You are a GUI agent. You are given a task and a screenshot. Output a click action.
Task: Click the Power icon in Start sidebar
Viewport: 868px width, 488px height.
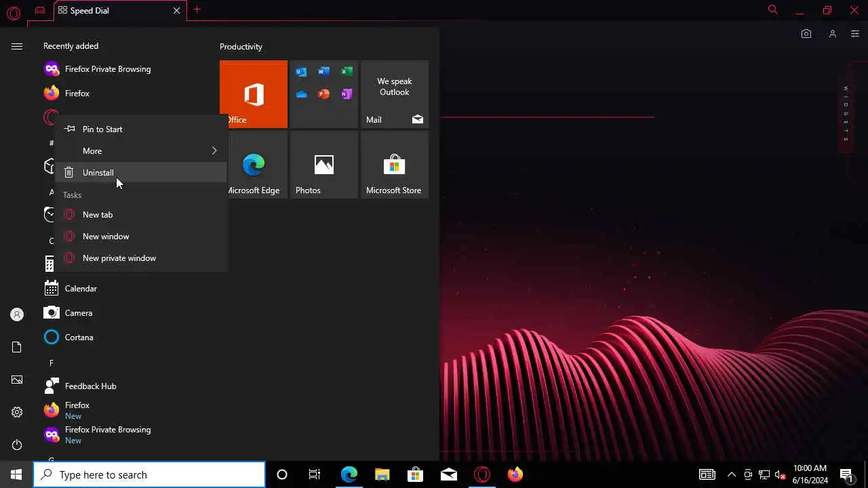point(17,445)
